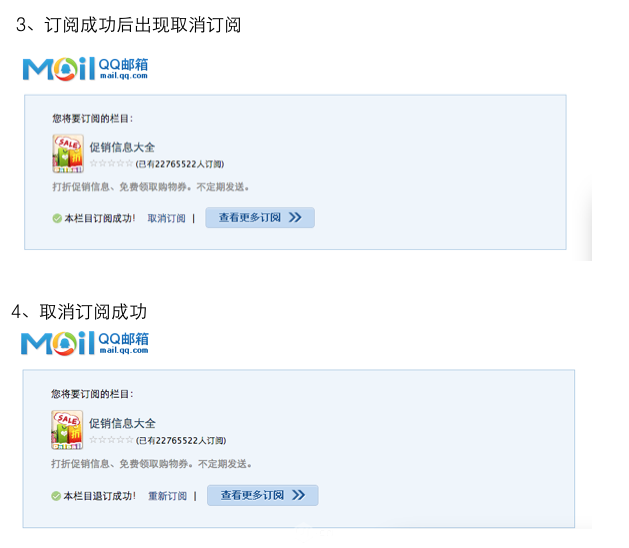This screenshot has width=629, height=548.
Task: Click upper mail.qq.com text
Action: tap(124, 76)
